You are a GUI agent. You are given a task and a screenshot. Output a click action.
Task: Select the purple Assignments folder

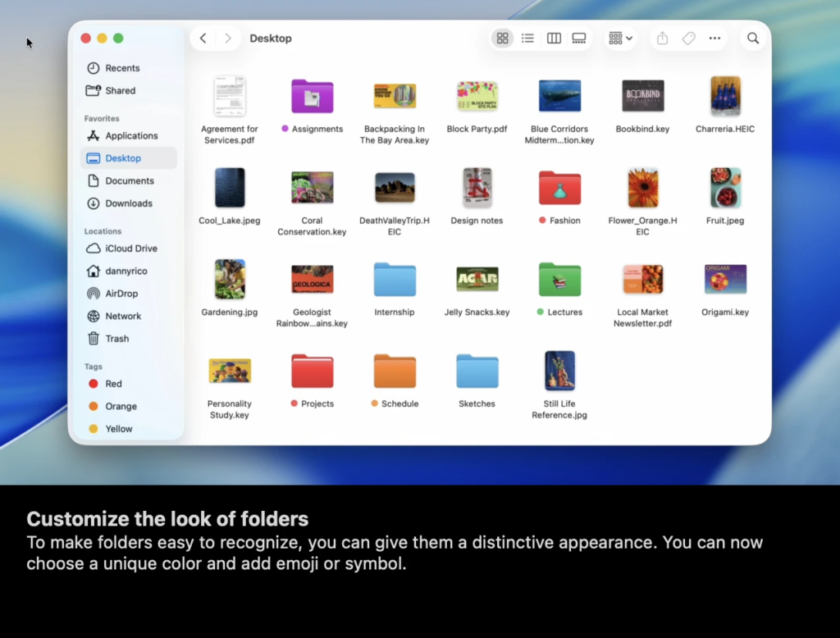click(x=313, y=97)
